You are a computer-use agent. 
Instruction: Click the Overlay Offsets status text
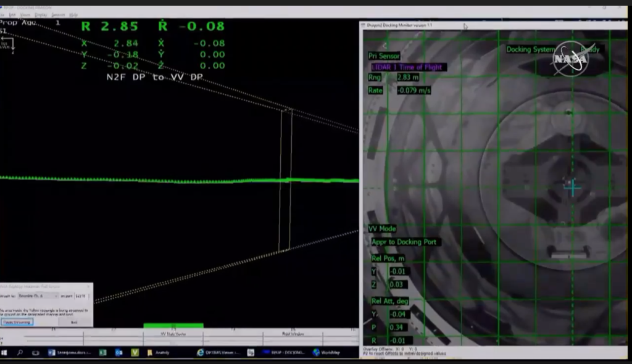pyautogui.click(x=390, y=349)
